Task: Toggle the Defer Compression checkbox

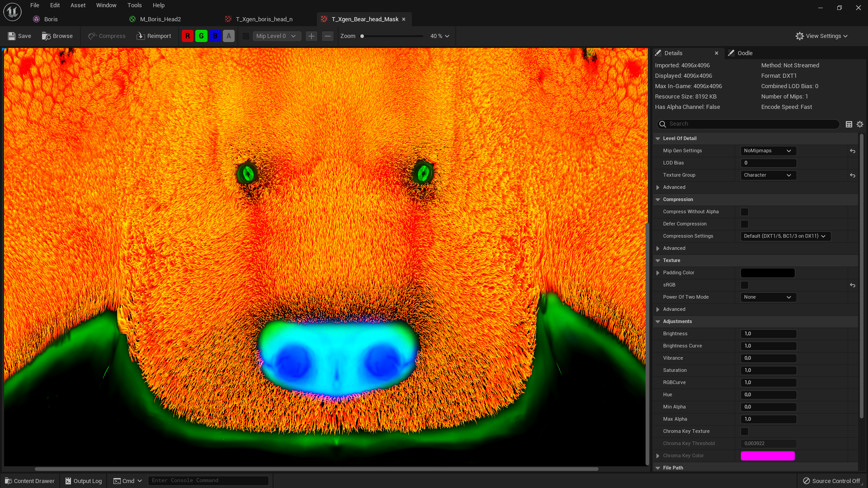Action: [745, 224]
